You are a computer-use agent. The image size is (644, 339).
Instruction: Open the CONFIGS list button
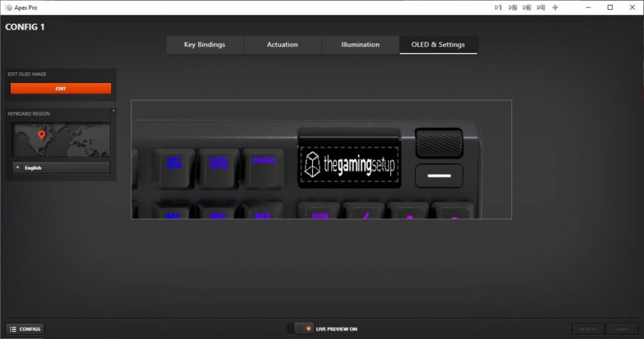pos(25,329)
